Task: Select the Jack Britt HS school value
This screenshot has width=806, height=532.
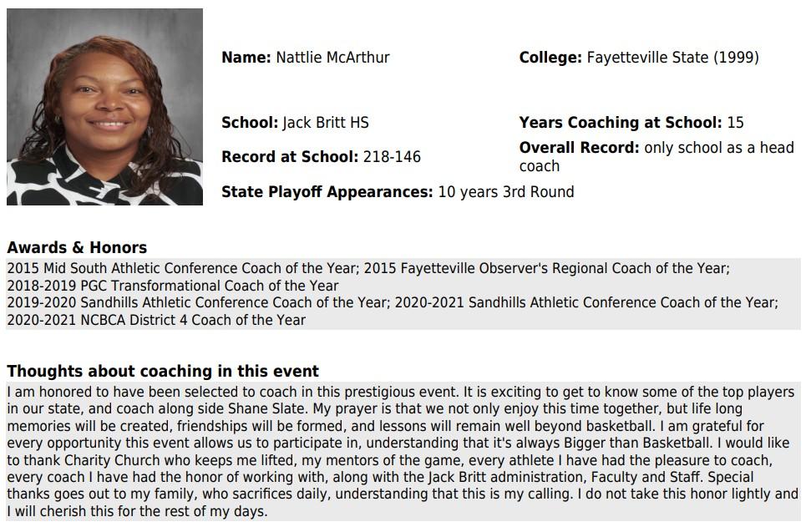Action: coord(325,123)
